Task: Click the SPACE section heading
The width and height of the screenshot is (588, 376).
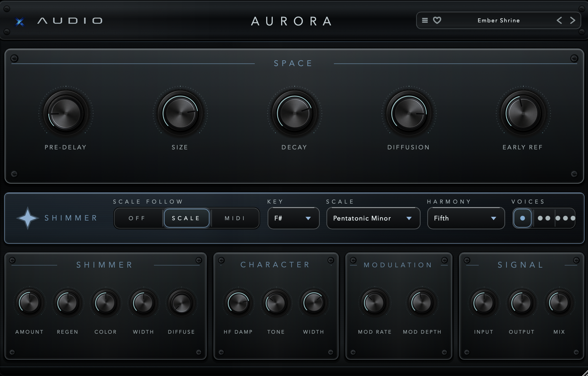Action: point(293,63)
